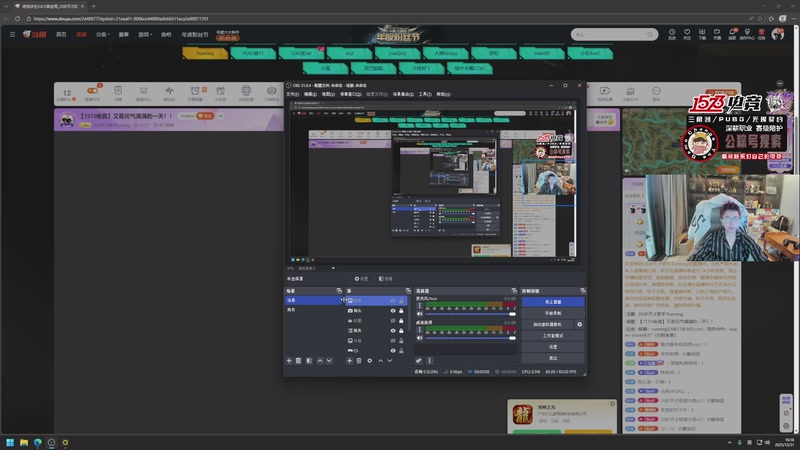Select the Running streamer tab
800x450 pixels.
pyautogui.click(x=205, y=53)
